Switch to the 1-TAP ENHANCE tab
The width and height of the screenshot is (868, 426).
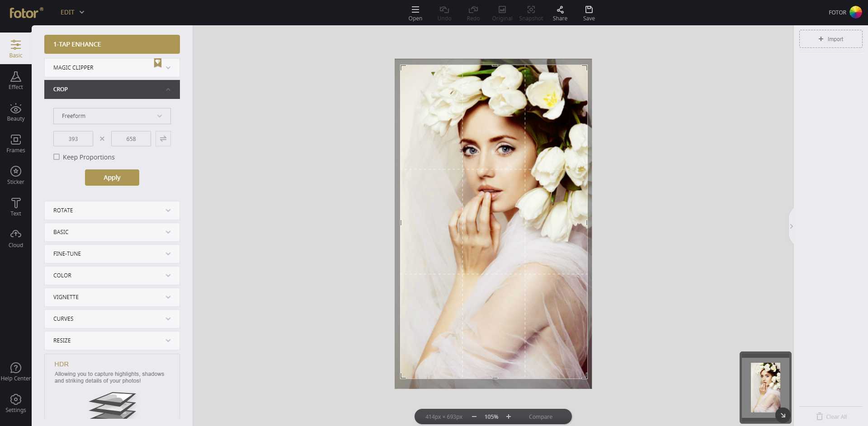(112, 44)
